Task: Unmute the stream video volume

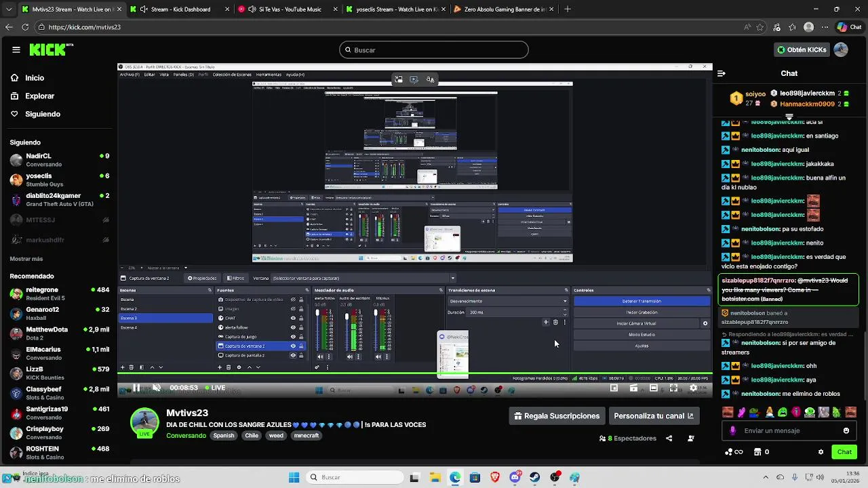Action: point(156,388)
